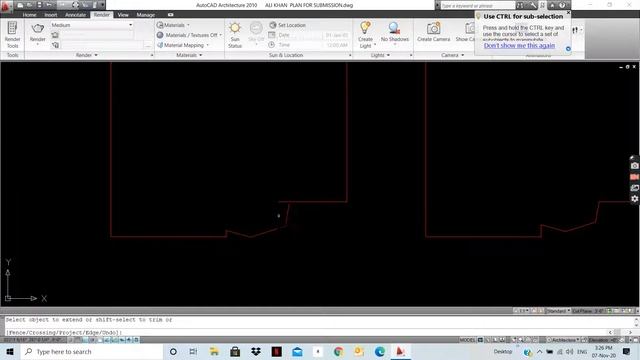Click the Type here to search box

click(92, 351)
